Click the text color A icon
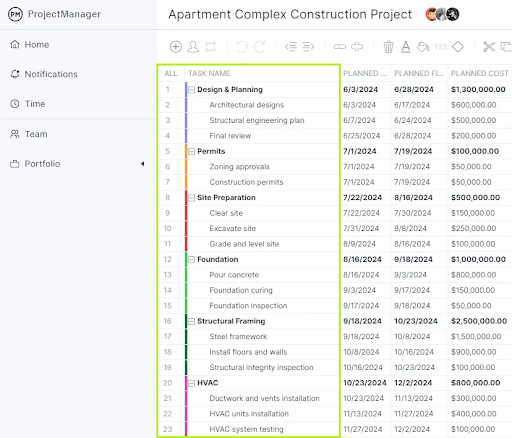This screenshot has width=512, height=438. coord(406,47)
